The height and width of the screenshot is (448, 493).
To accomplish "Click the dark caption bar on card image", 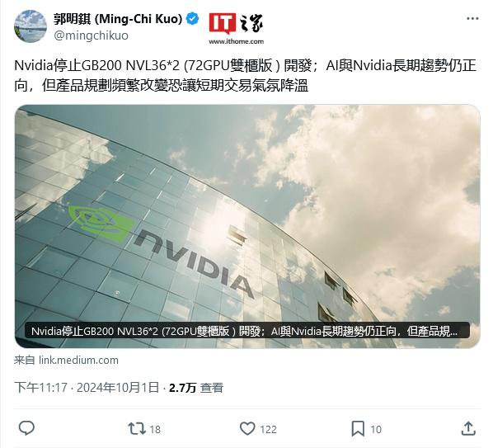I will [247, 331].
